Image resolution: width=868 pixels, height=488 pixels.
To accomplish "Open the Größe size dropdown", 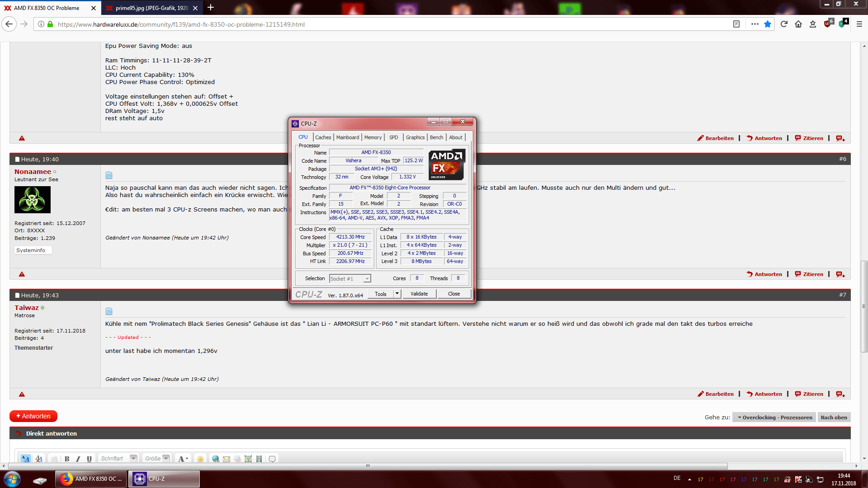I will click(166, 458).
